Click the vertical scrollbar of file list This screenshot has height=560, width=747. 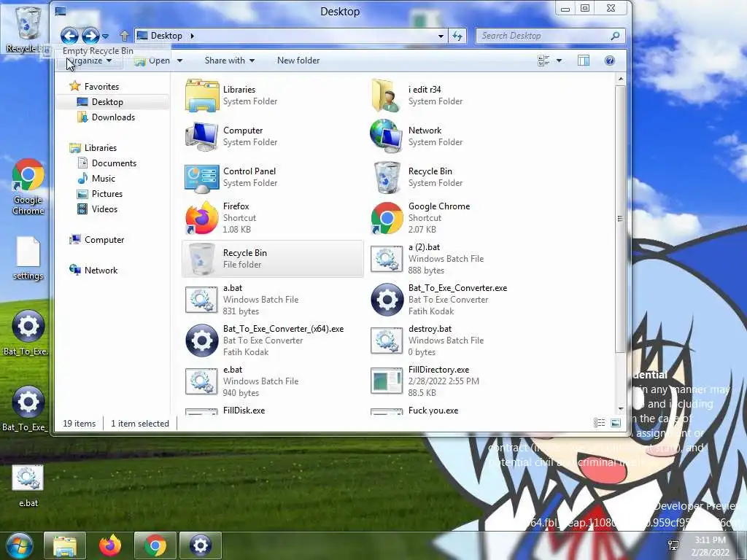(620, 219)
